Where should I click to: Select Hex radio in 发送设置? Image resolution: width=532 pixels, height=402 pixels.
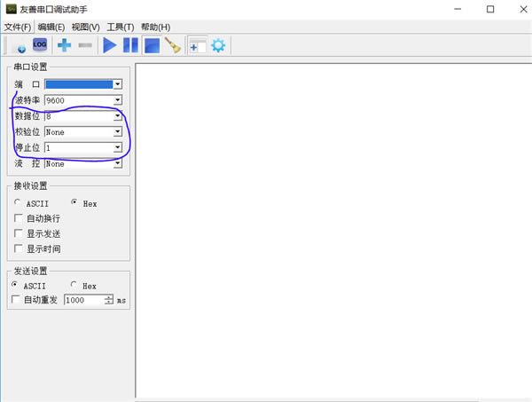(x=74, y=286)
